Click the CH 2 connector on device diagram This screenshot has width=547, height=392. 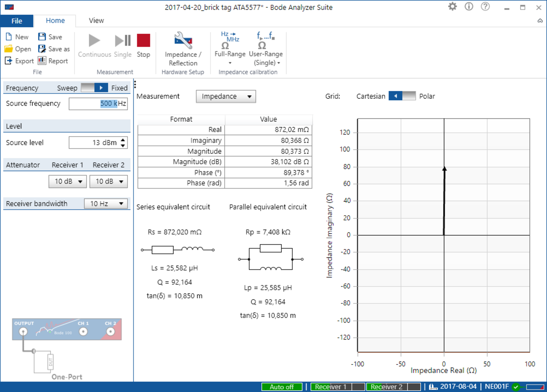point(110,332)
